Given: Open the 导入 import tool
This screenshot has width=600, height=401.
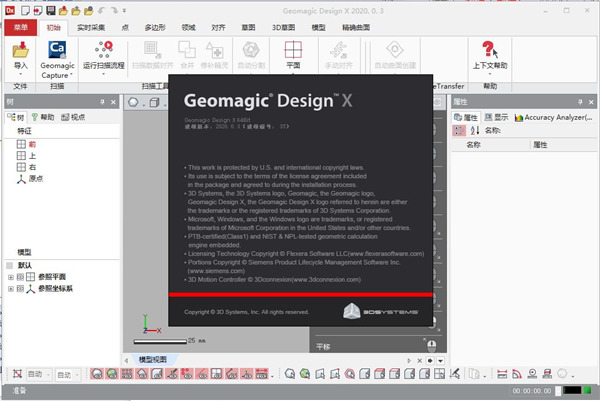Looking at the screenshot, I should (x=21, y=49).
